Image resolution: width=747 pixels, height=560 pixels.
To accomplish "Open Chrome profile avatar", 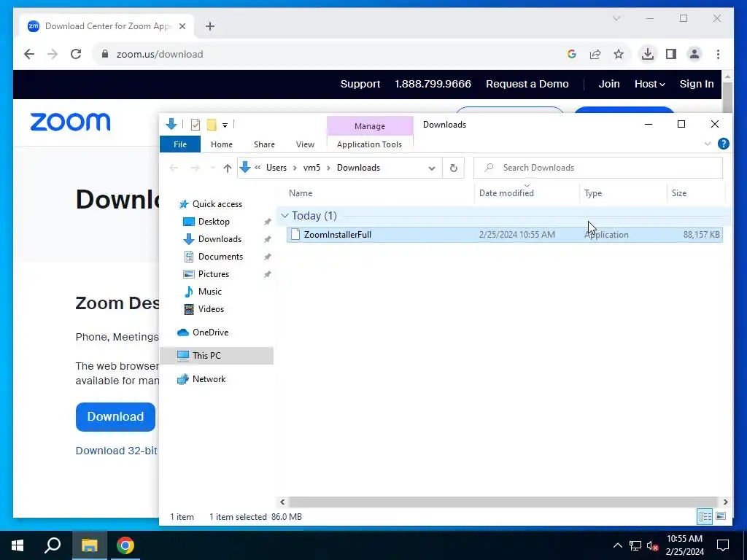I will coord(694,54).
